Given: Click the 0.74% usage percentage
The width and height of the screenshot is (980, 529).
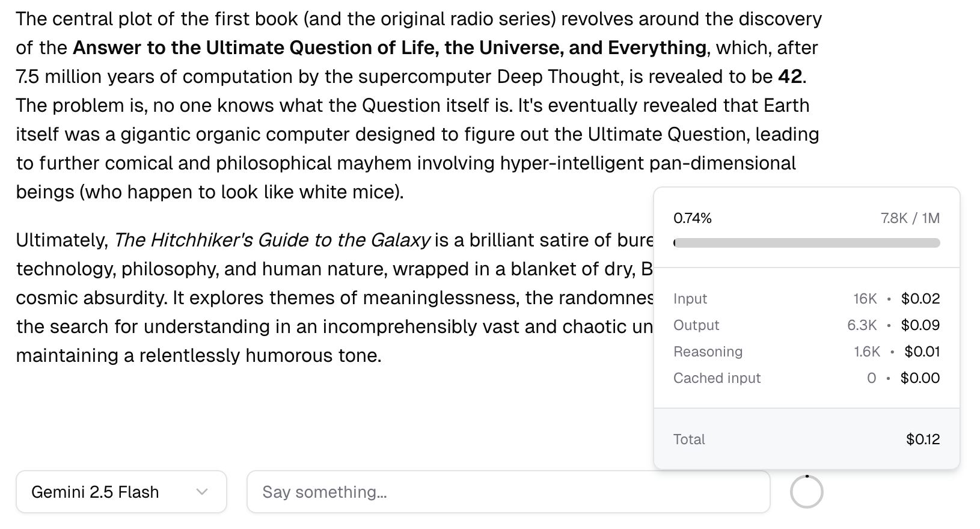Looking at the screenshot, I should click(693, 218).
